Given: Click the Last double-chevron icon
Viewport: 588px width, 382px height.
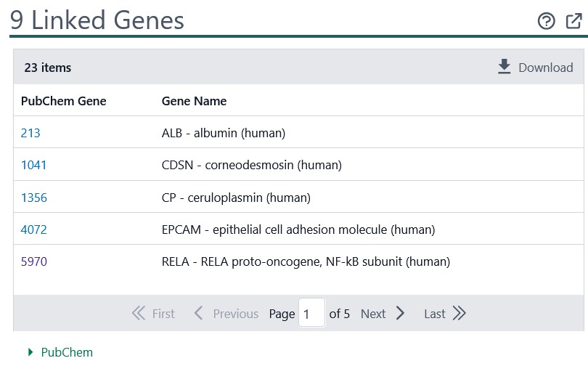Looking at the screenshot, I should (x=459, y=313).
